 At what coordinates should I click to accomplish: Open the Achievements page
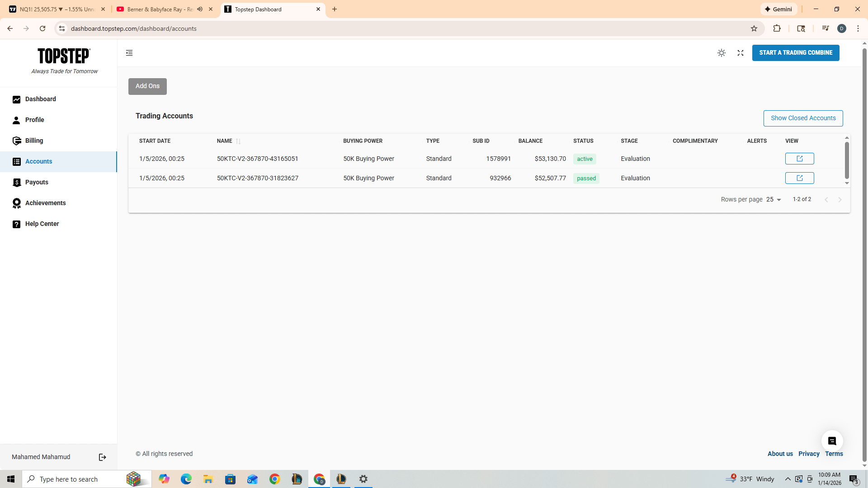[45, 203]
